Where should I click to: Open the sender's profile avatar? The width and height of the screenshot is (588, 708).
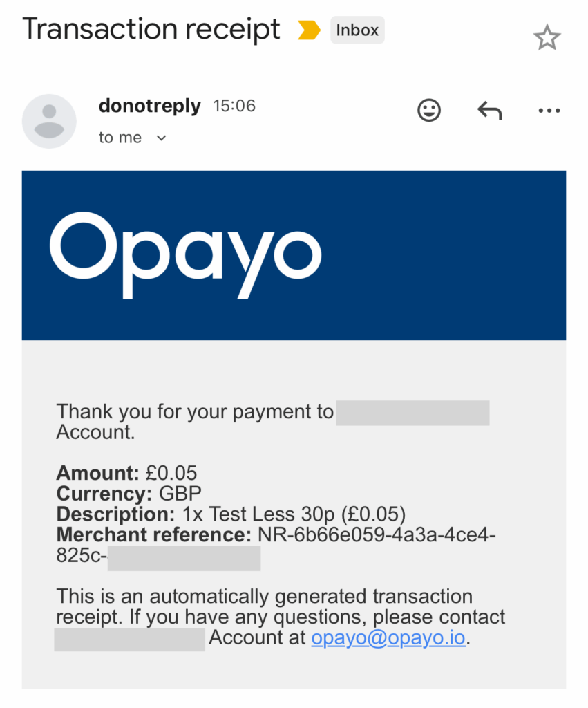(49, 121)
